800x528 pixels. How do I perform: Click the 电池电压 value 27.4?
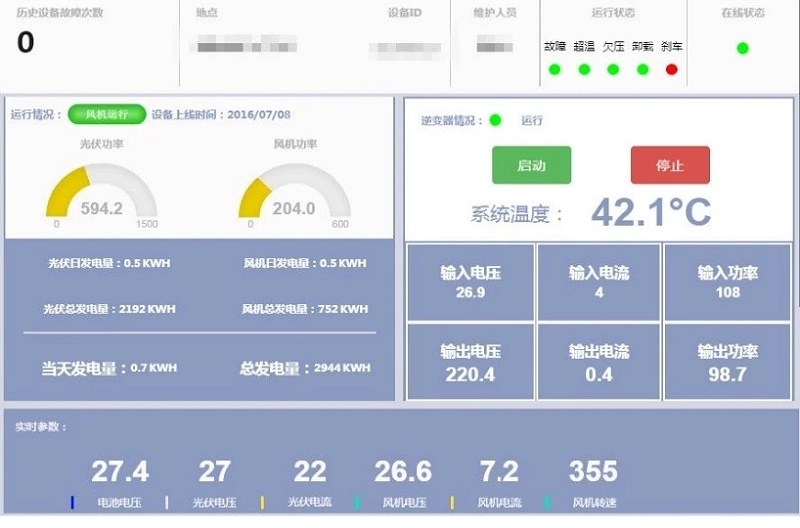[x=120, y=471]
